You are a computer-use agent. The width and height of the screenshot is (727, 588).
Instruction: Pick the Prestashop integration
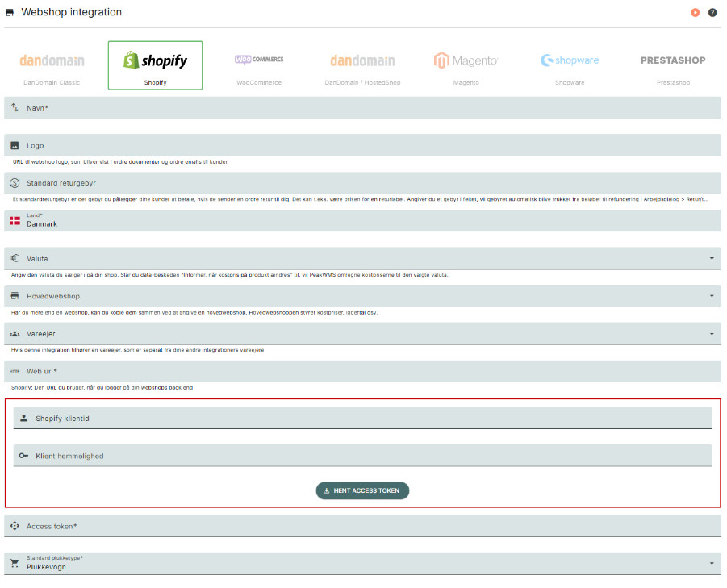673,65
